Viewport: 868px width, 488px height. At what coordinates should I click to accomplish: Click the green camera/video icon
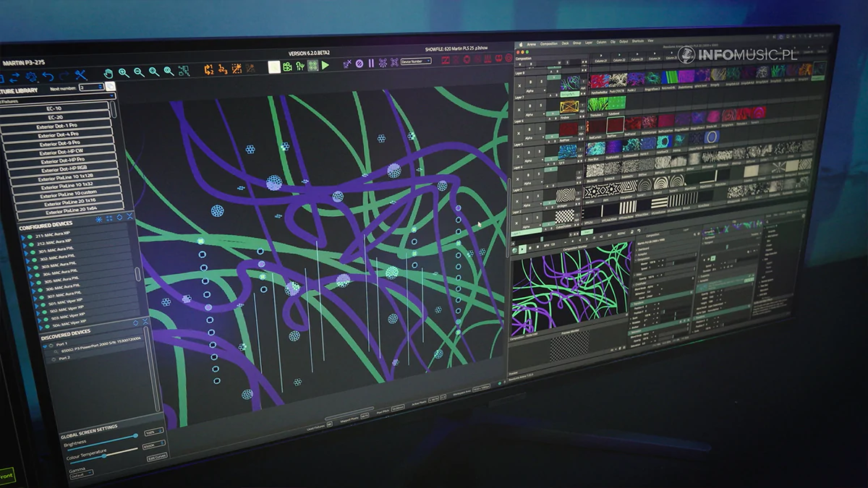tap(287, 67)
